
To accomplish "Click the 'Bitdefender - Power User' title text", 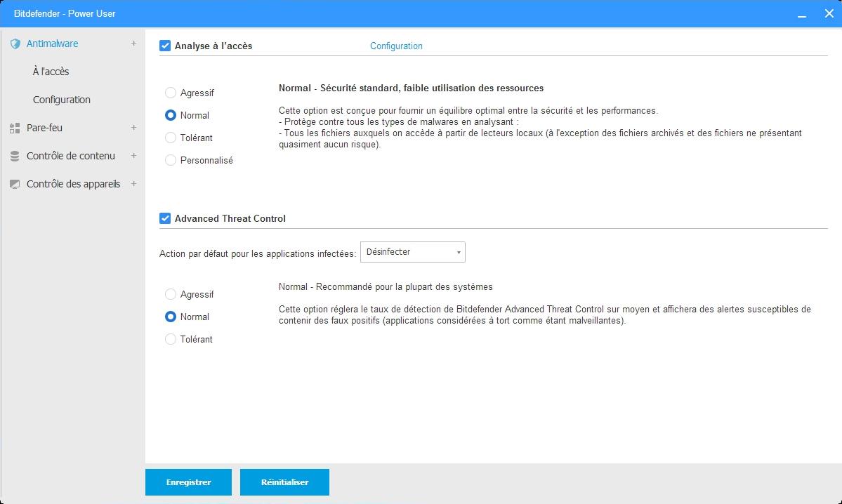I will pyautogui.click(x=65, y=13).
